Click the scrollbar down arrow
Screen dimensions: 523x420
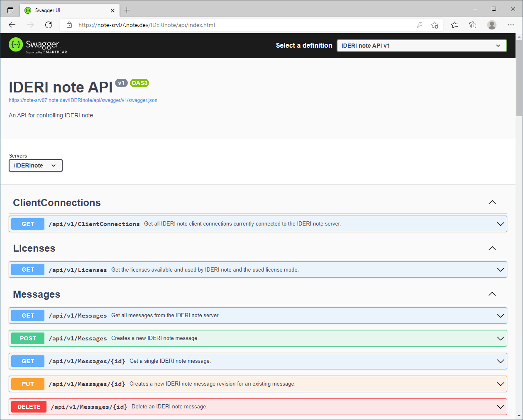coord(519,416)
